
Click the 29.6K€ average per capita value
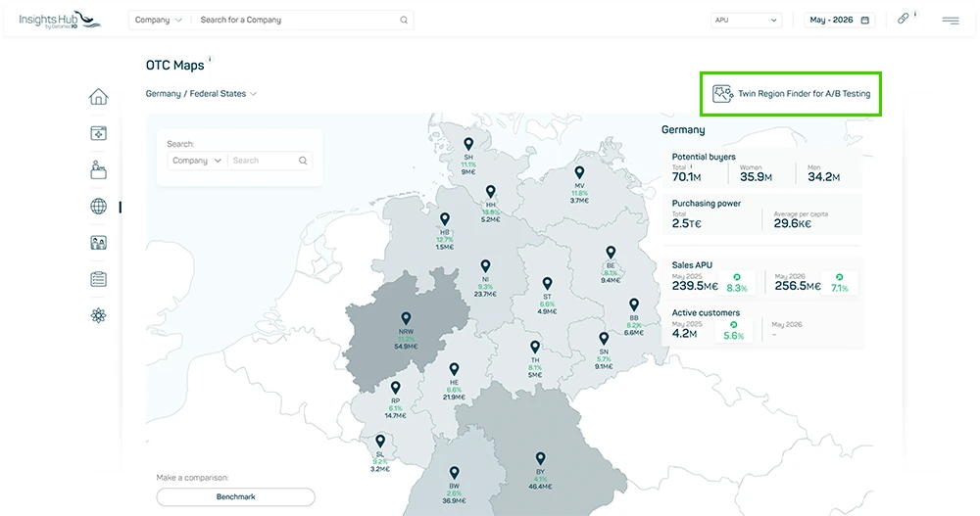pos(793,223)
